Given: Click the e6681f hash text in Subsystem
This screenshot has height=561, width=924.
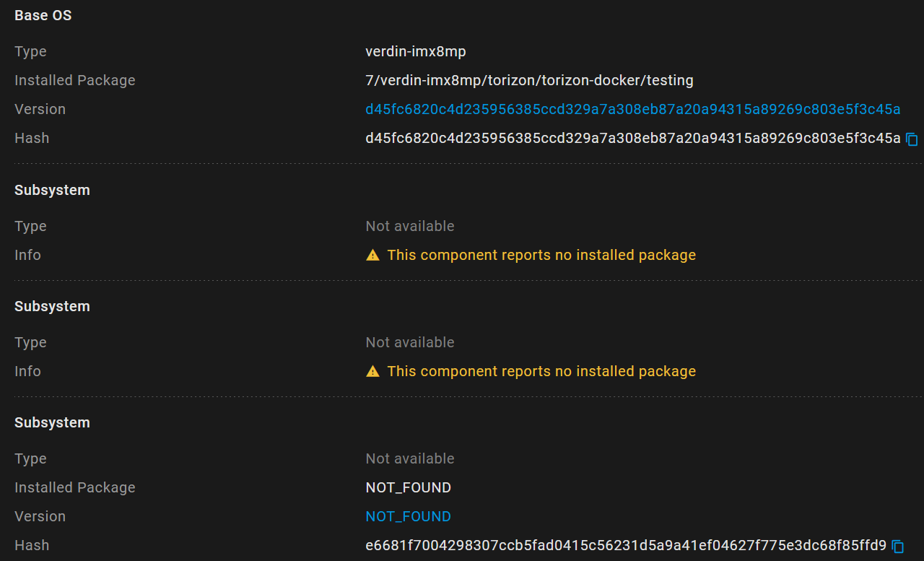Looking at the screenshot, I should (625, 545).
